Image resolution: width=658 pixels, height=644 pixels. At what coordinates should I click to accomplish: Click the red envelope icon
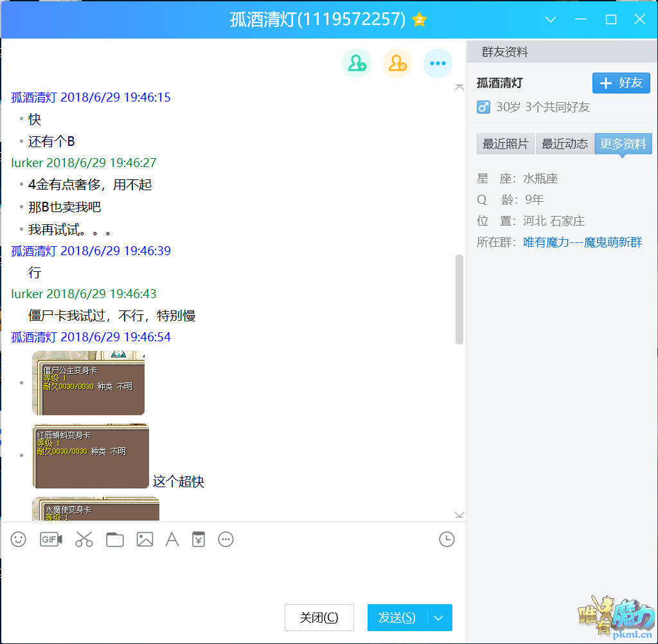click(199, 539)
